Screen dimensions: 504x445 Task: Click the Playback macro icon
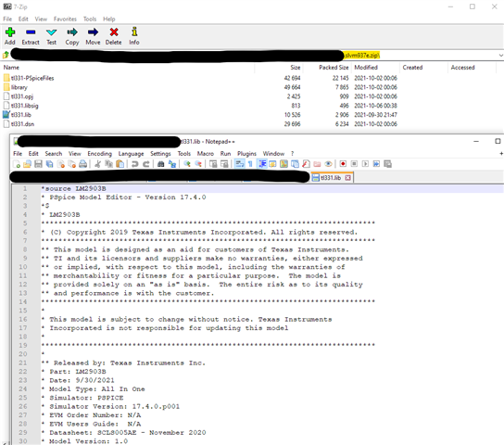[365, 164]
